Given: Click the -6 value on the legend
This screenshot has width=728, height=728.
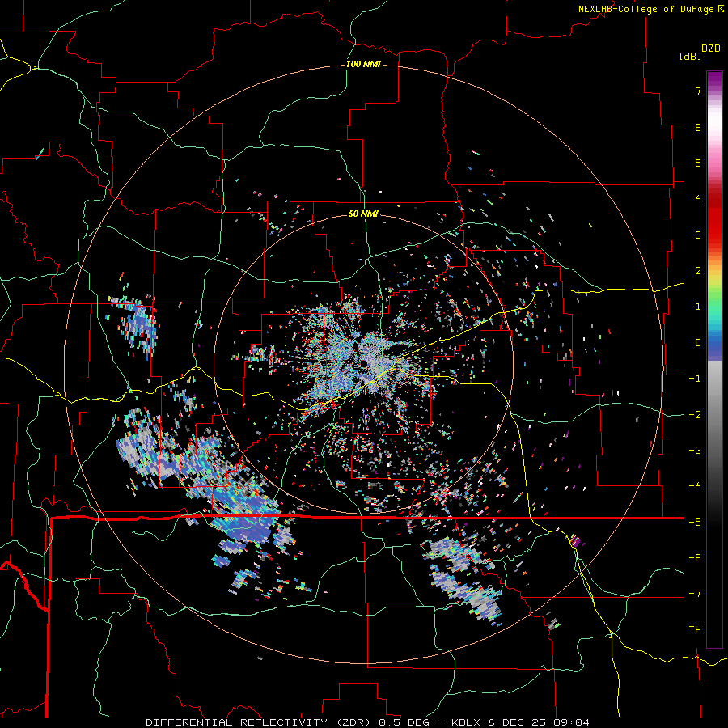Looking at the screenshot, I should point(695,558).
